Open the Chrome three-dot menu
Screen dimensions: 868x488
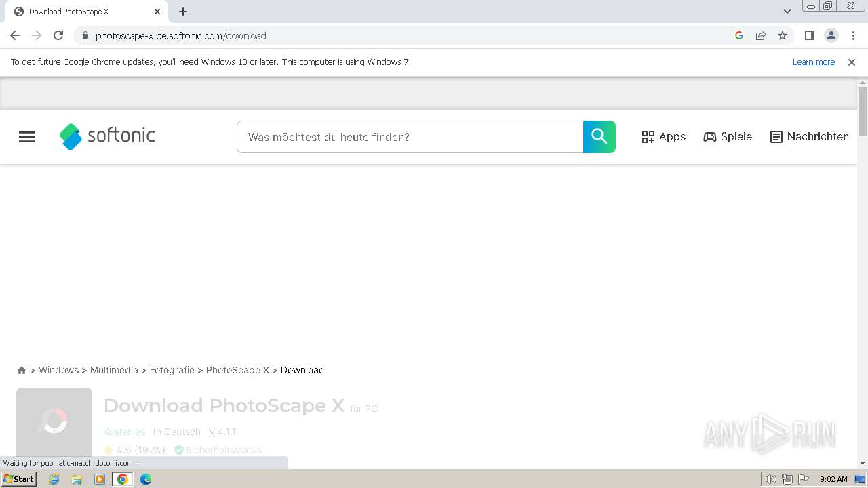click(x=853, y=36)
